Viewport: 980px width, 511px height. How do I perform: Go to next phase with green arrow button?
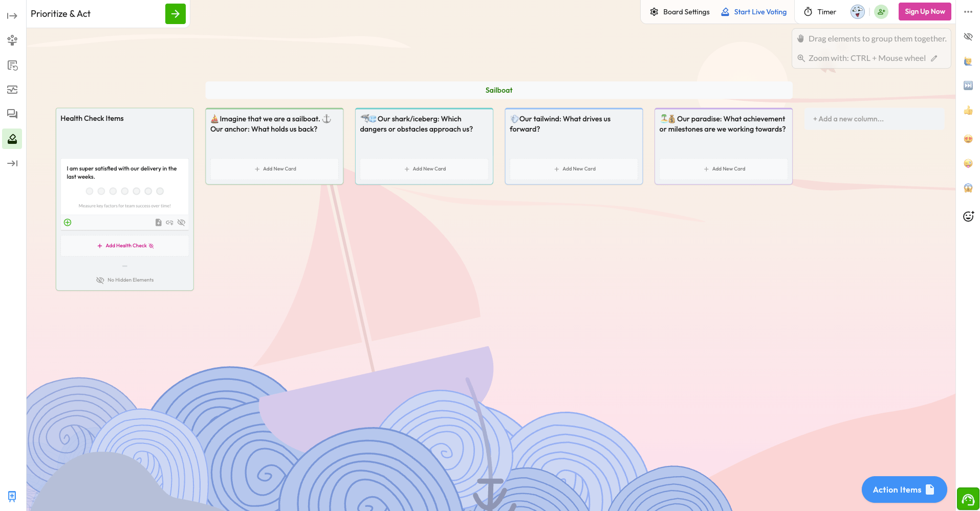(176, 14)
